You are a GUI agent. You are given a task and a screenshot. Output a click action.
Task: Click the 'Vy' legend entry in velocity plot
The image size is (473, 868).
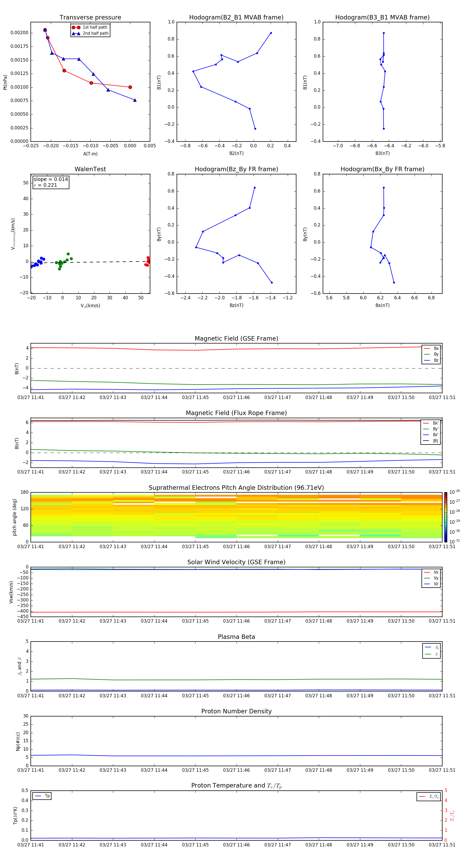click(x=431, y=578)
